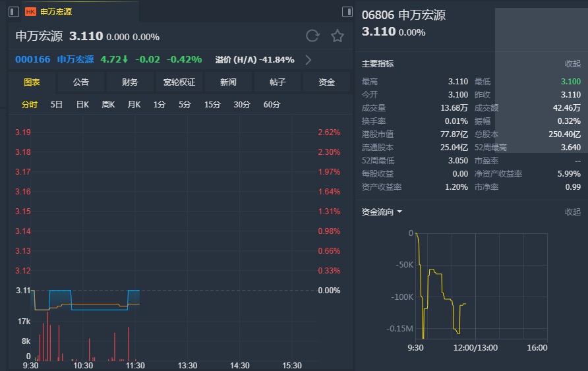The height and width of the screenshot is (371, 588).
Task: Select the 1分 interval
Action: [x=160, y=105]
